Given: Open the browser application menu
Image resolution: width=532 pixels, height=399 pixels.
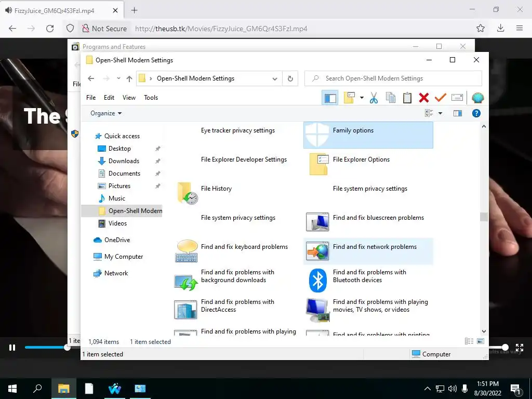Looking at the screenshot, I should point(520,28).
